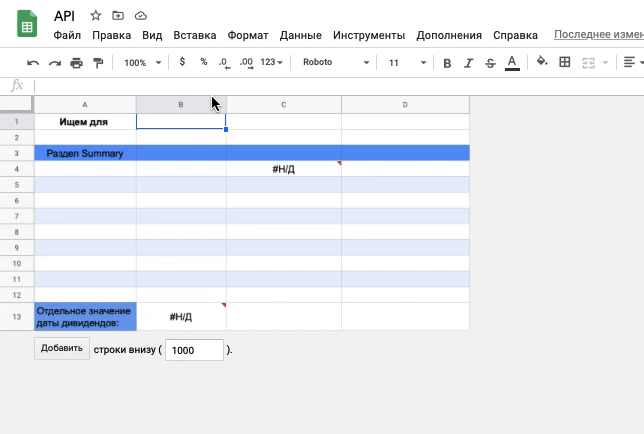Open the Вид menu
644x434 pixels.
point(152,35)
